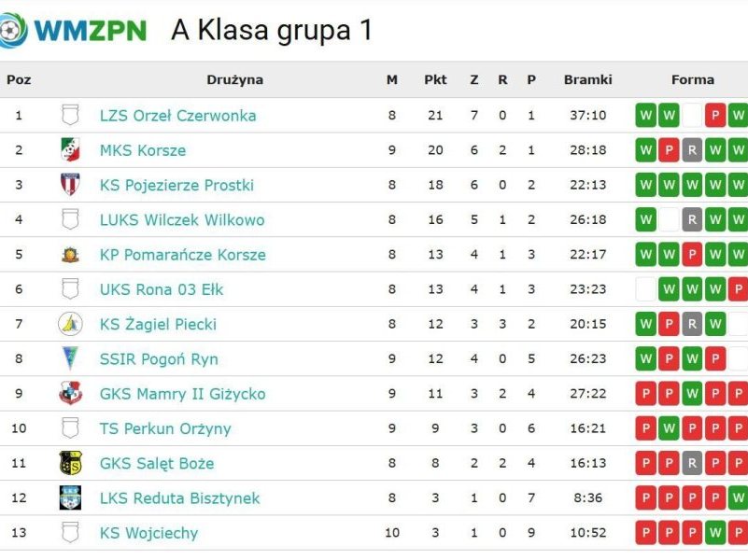Open UKS Rona 03 Ełk team link
Screen dimensions: 748x560
pos(162,289)
